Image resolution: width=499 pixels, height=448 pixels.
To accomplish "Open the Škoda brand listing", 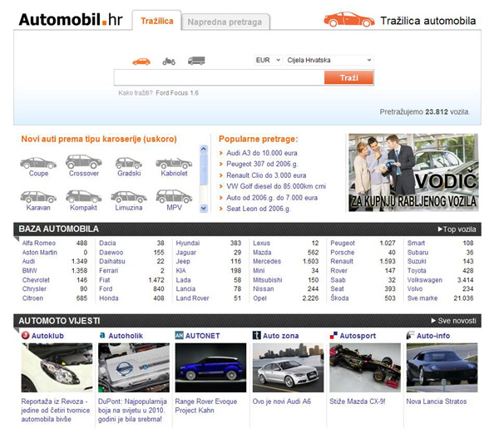I will coord(339,298).
